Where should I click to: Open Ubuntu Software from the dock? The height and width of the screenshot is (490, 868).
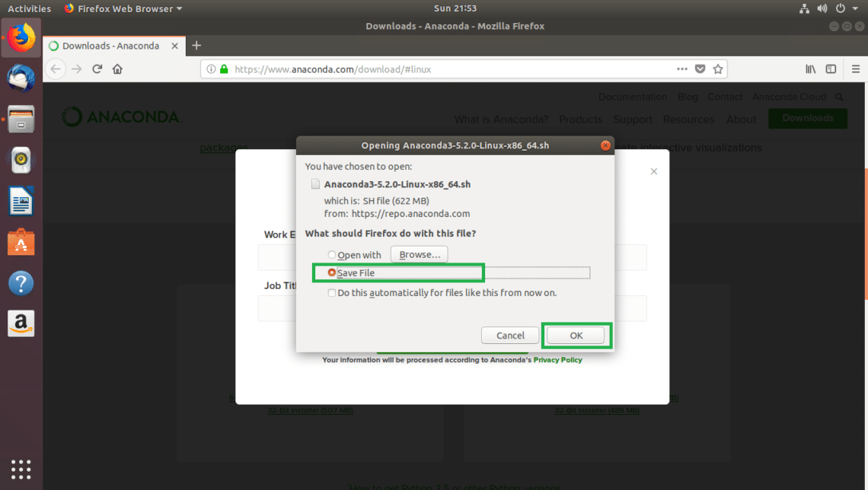21,242
